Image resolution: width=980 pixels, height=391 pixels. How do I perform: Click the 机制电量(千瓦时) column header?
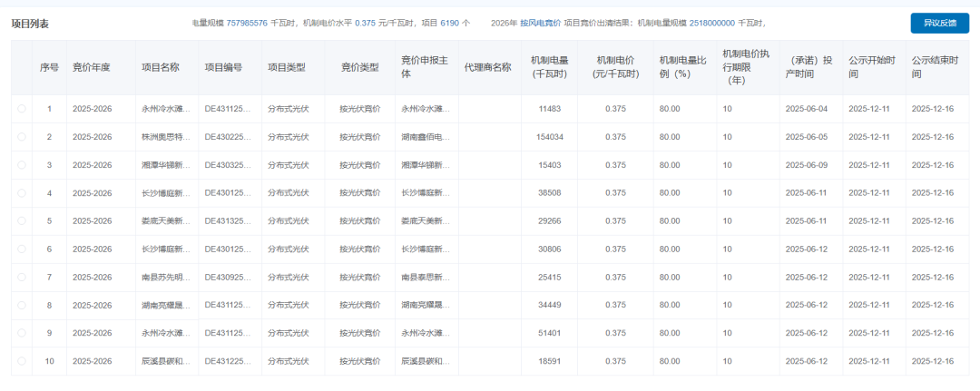point(549,67)
